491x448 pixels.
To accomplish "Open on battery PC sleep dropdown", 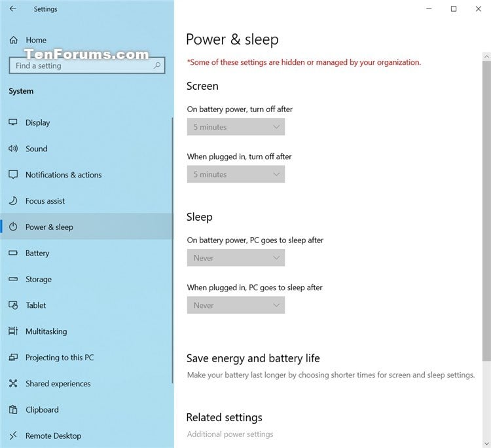I will (236, 257).
